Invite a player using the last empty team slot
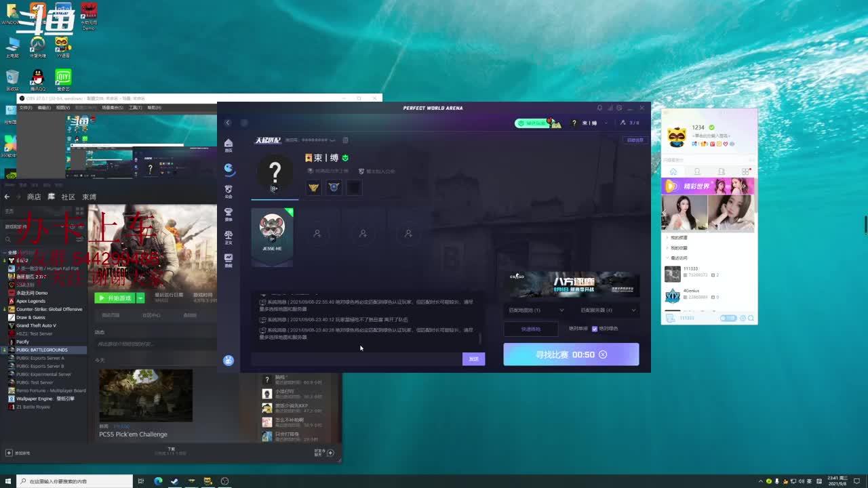Image resolution: width=868 pixels, height=488 pixels. click(408, 233)
